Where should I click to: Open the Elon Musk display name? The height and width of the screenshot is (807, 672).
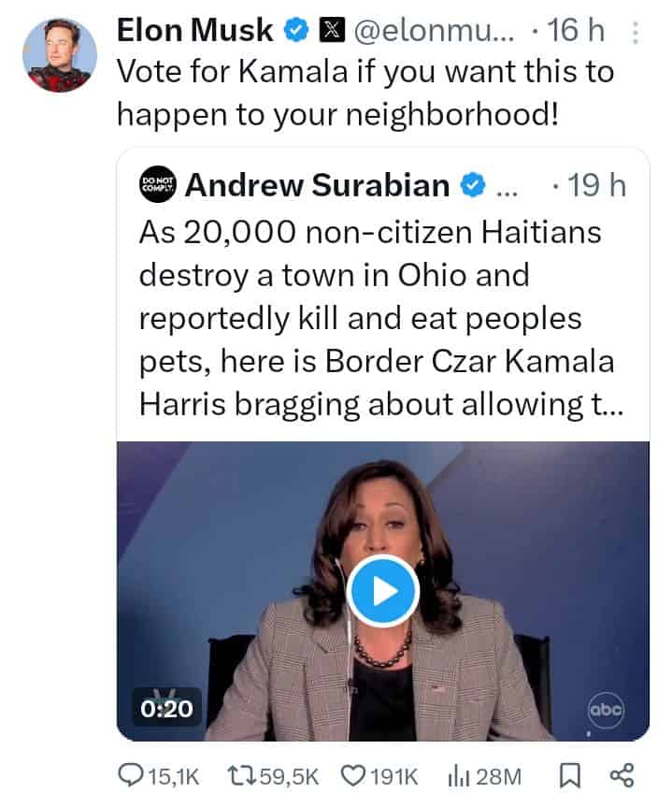[x=195, y=30]
